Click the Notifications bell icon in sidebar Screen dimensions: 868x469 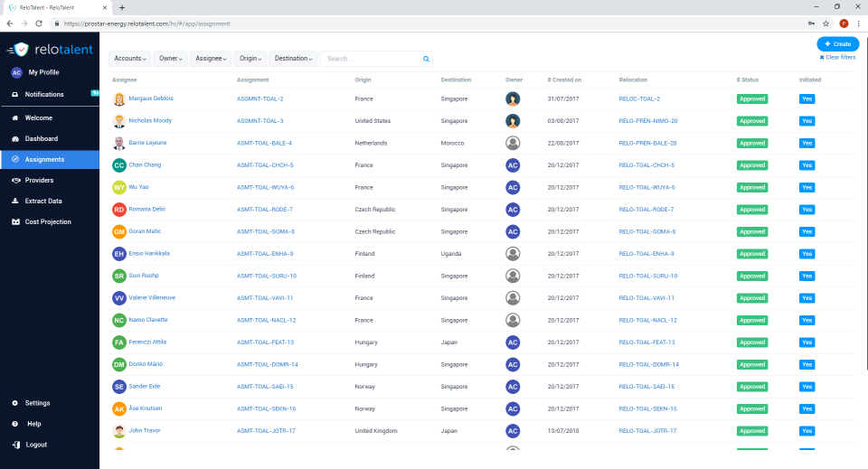[x=15, y=95]
